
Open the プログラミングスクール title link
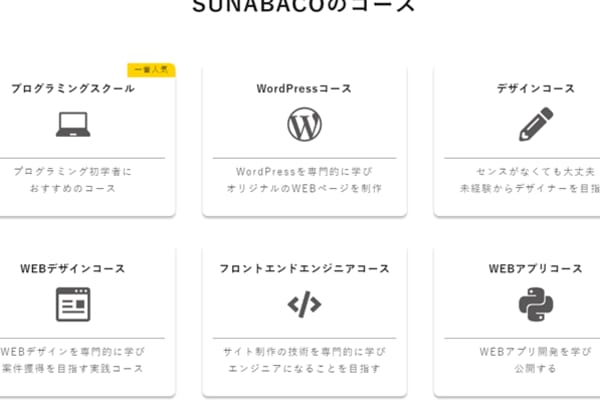point(72,89)
